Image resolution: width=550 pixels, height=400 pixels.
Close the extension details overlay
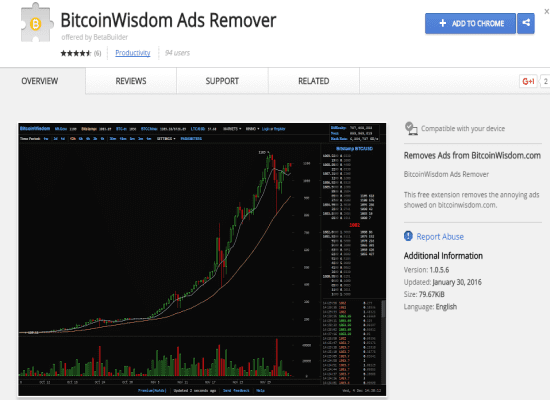[546, 12]
